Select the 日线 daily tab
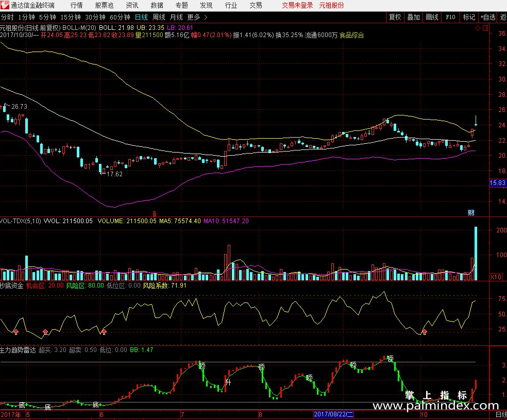 pyautogui.click(x=141, y=17)
